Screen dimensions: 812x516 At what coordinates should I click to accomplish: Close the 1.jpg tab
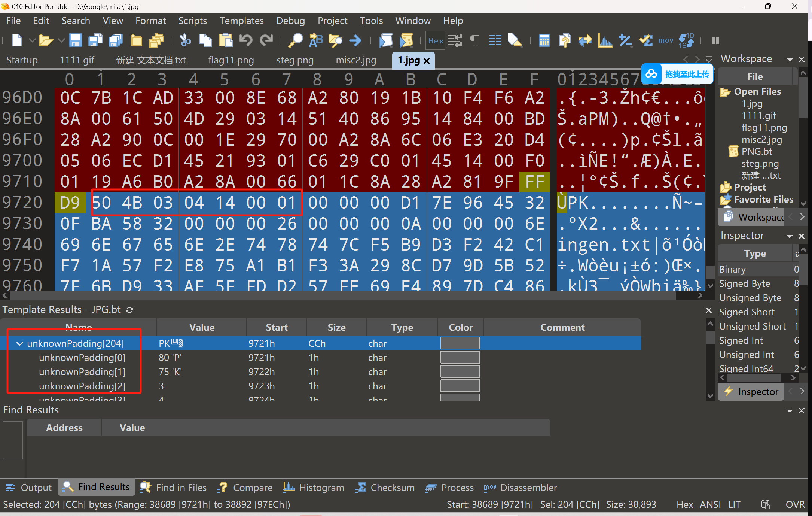(x=427, y=61)
